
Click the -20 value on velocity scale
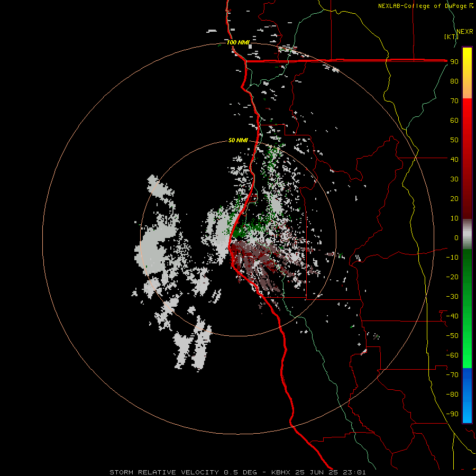[452, 277]
